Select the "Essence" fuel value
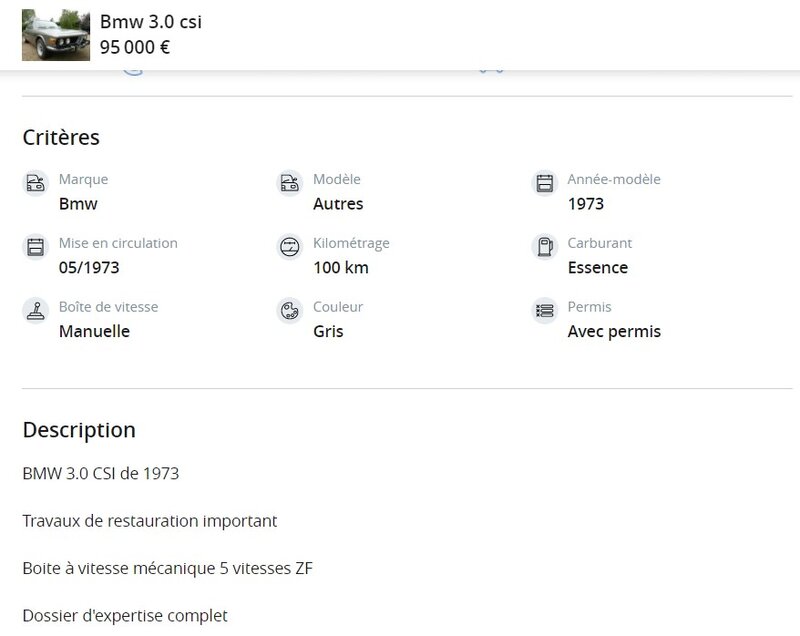800x636 pixels. pos(598,267)
